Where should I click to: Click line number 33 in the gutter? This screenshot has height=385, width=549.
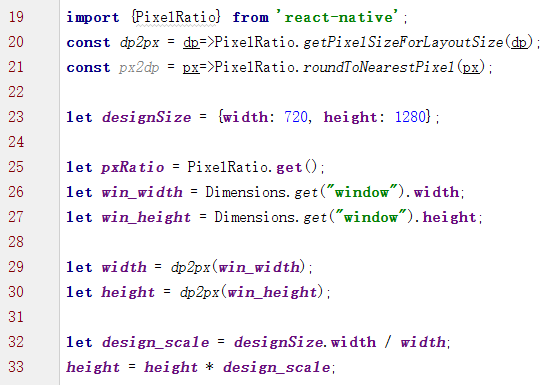(16, 367)
